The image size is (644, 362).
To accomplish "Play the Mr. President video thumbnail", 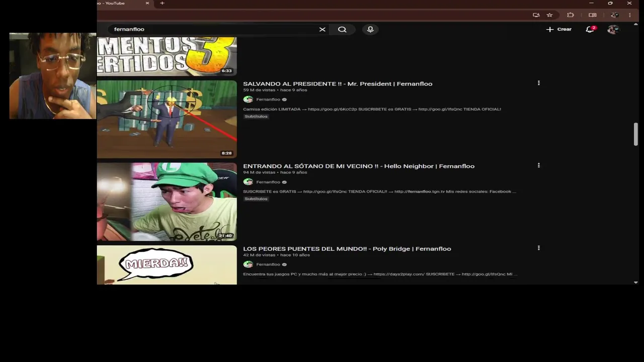I will pos(167,119).
